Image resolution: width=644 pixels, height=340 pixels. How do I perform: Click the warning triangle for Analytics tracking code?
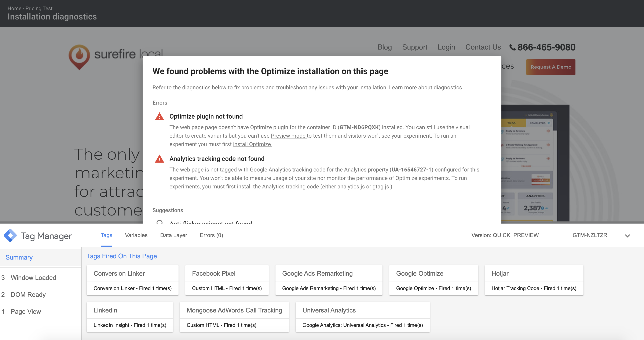point(160,159)
